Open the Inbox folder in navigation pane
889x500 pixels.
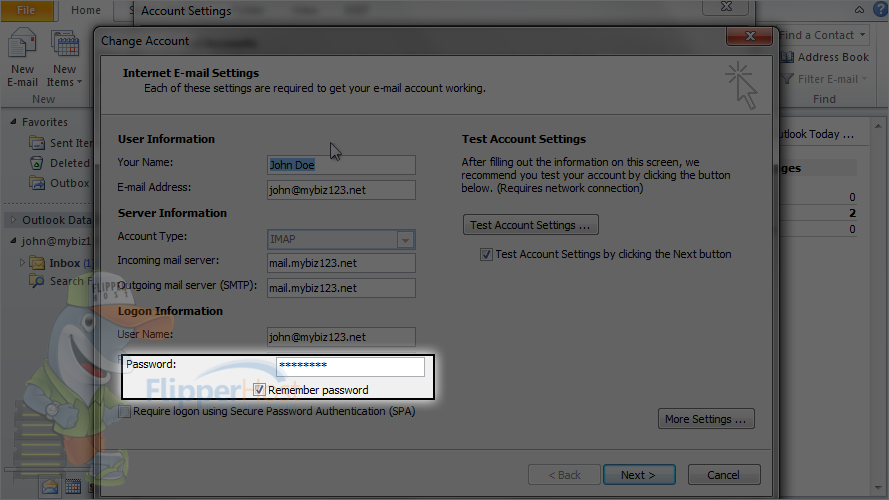click(64, 263)
